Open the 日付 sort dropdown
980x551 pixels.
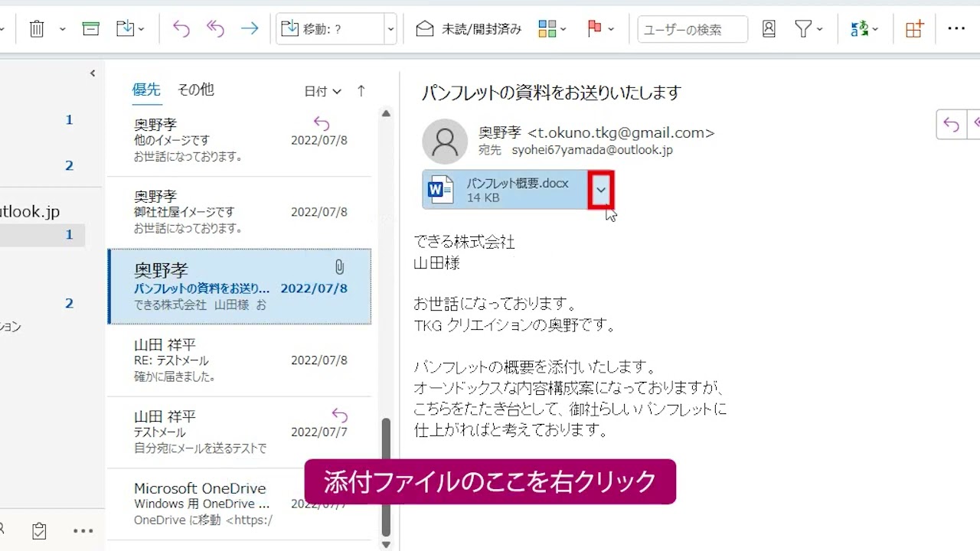(x=322, y=91)
